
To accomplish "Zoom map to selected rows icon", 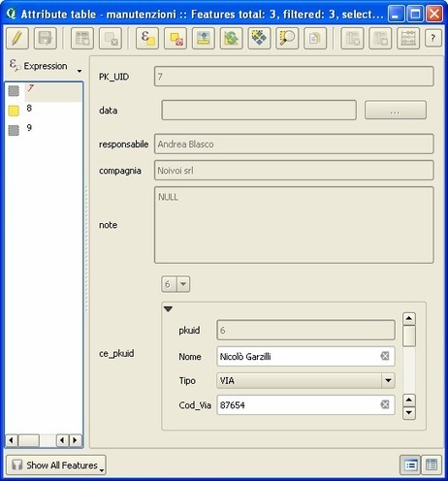I will pyautogui.click(x=287, y=39).
